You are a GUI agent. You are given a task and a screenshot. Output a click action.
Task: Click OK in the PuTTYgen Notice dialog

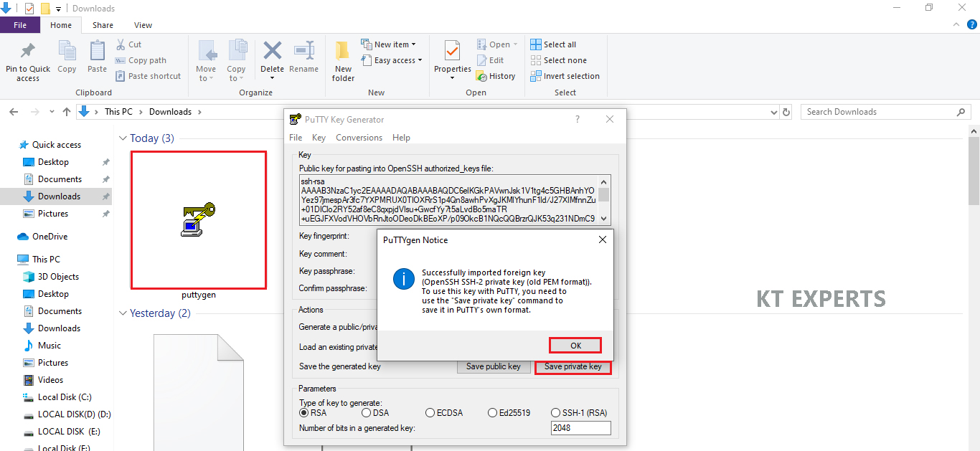tap(575, 346)
